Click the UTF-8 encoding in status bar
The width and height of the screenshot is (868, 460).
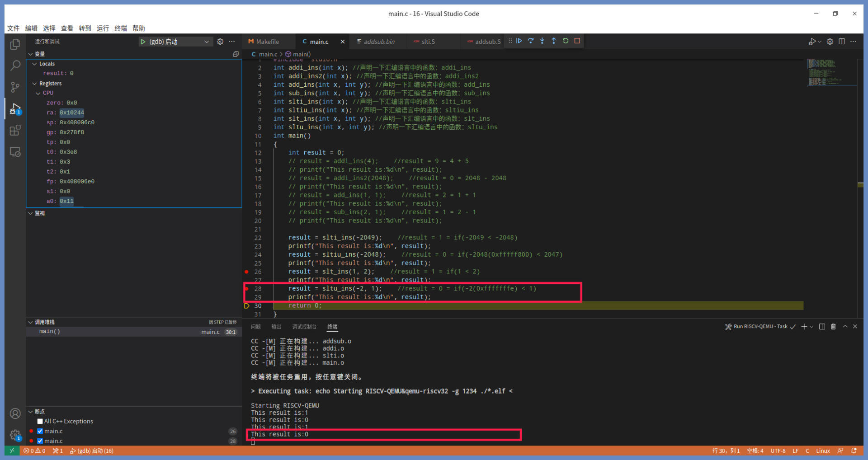[x=778, y=451]
